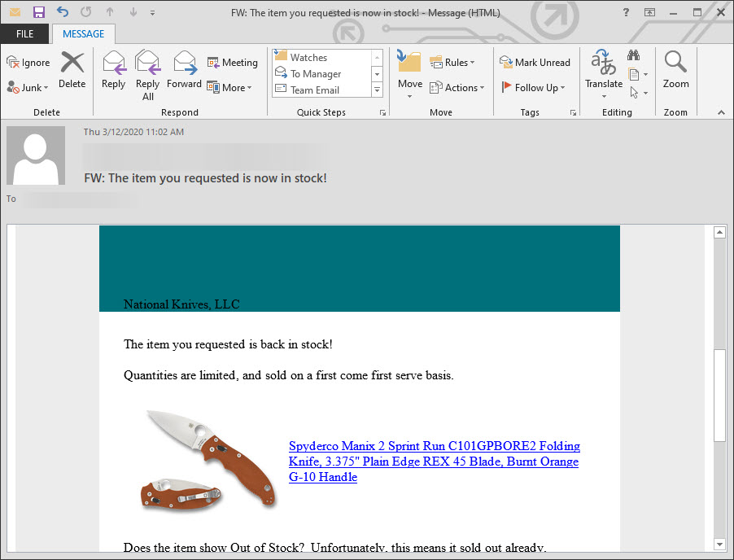Click the email subject line in header
This screenshot has width=734, height=560.
click(206, 178)
